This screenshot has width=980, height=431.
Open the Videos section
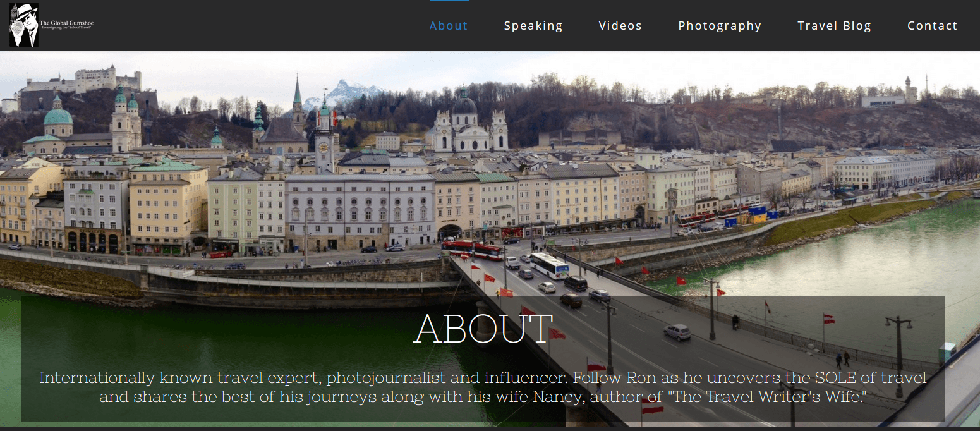pyautogui.click(x=620, y=26)
